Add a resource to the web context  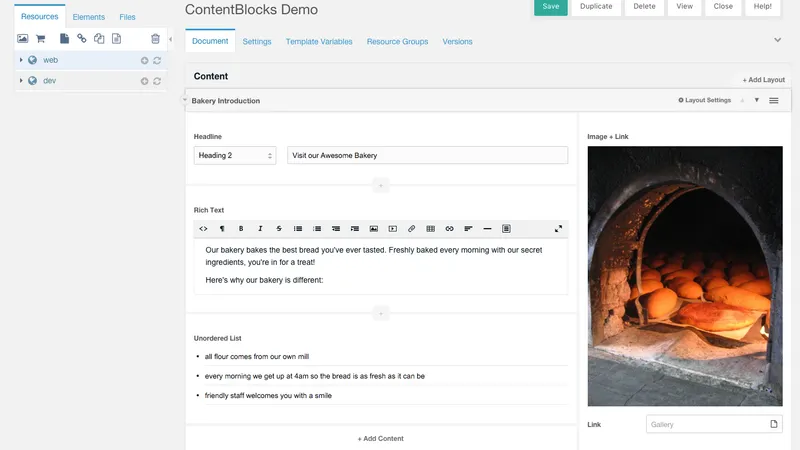tap(144, 60)
